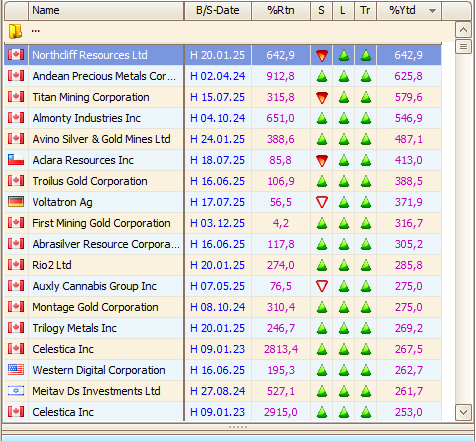Click date H 02.04.24 cell

tap(218, 76)
